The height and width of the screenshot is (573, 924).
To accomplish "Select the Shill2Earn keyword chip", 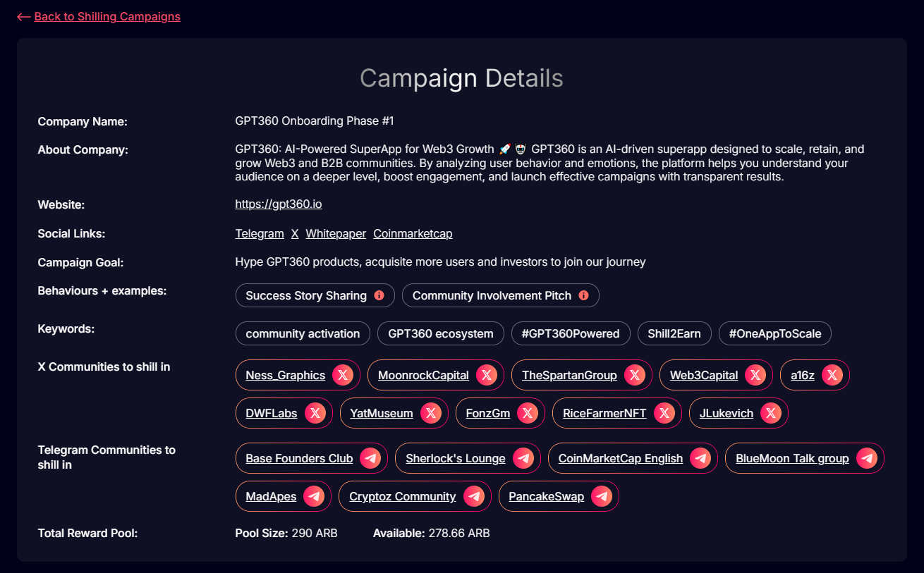I will pyautogui.click(x=674, y=333).
